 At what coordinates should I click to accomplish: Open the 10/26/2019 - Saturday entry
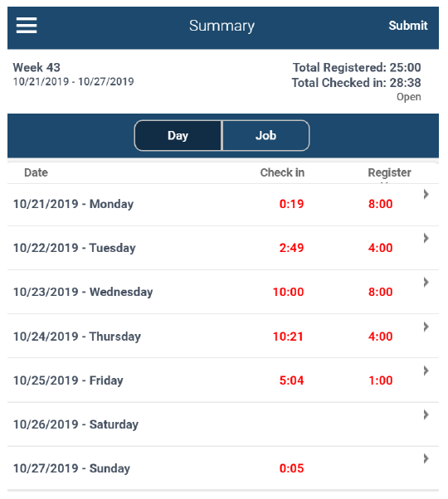tap(223, 424)
